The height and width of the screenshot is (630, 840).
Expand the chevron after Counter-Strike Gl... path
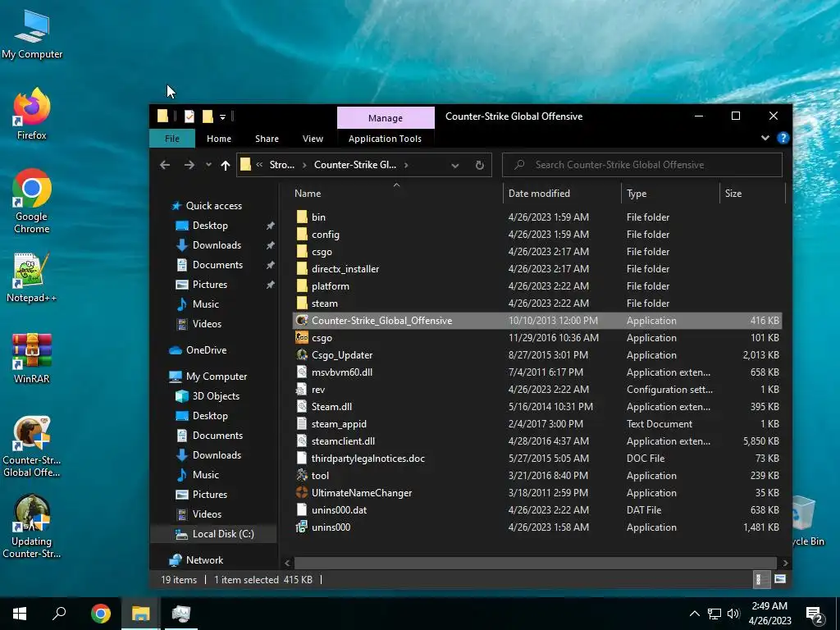pos(406,165)
